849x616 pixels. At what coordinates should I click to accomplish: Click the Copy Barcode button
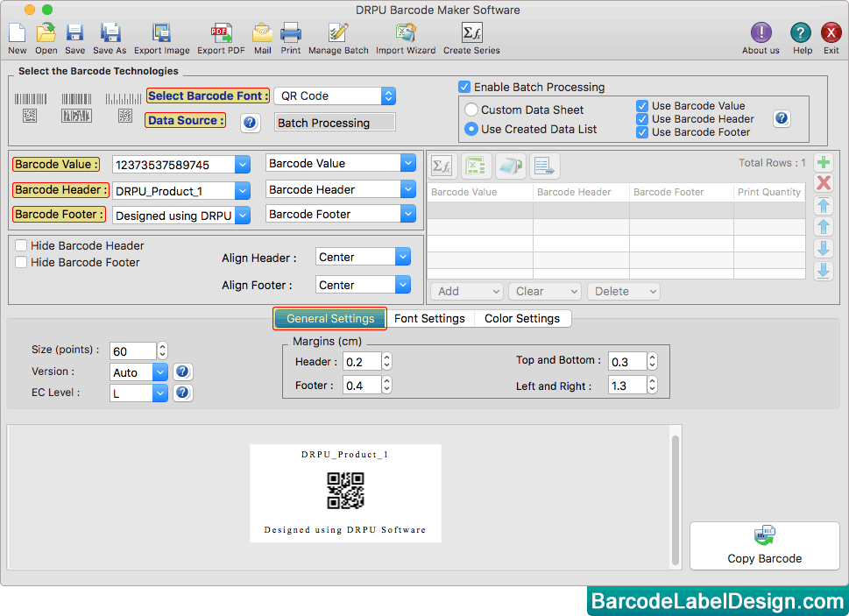[x=765, y=546]
